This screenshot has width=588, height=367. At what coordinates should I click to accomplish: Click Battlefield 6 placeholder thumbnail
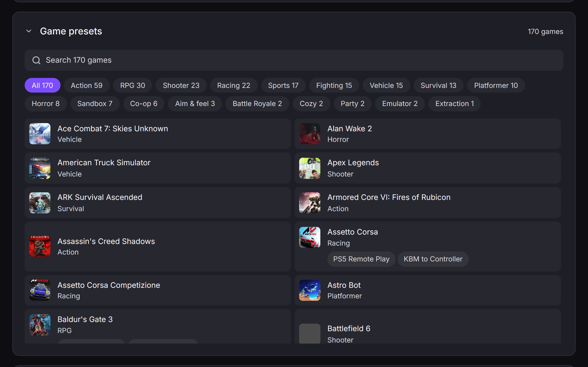pyautogui.click(x=310, y=333)
